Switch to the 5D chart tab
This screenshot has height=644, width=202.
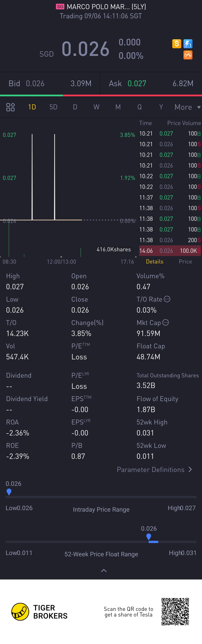pos(53,107)
